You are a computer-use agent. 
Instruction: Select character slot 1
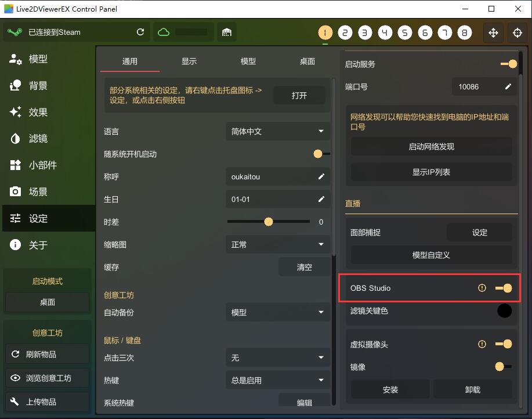(x=325, y=32)
